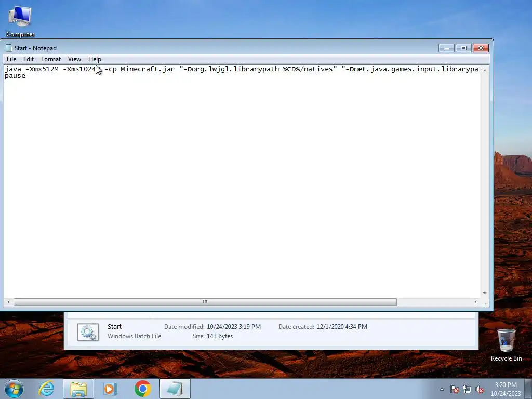Screen dimensions: 532x399
Task: Click the Notepad taskbar button
Action: (x=175, y=389)
